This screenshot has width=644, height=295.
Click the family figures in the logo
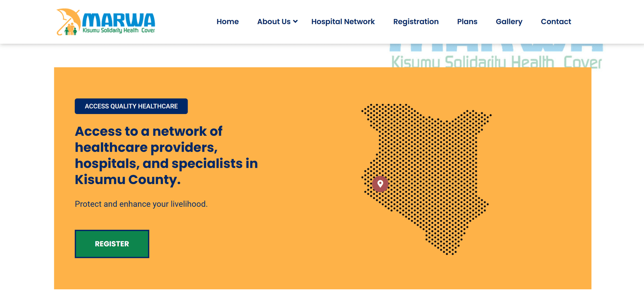pyautogui.click(x=71, y=30)
